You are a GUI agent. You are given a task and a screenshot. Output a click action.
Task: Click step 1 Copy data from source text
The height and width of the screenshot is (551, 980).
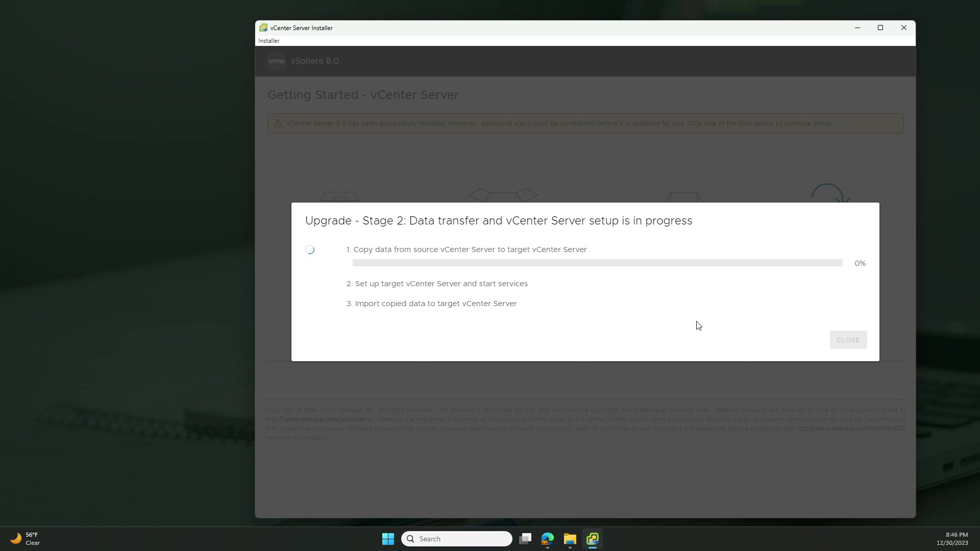(467, 249)
